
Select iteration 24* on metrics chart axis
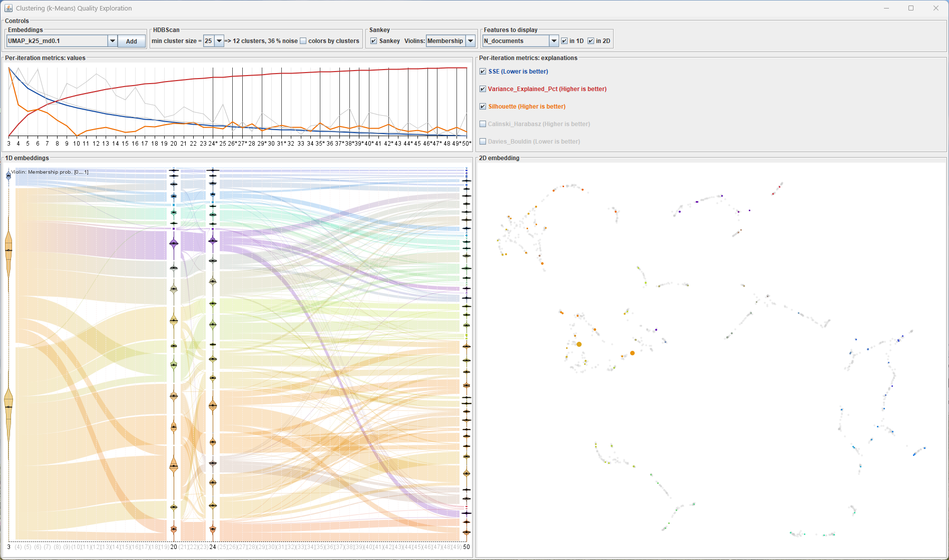click(x=213, y=144)
